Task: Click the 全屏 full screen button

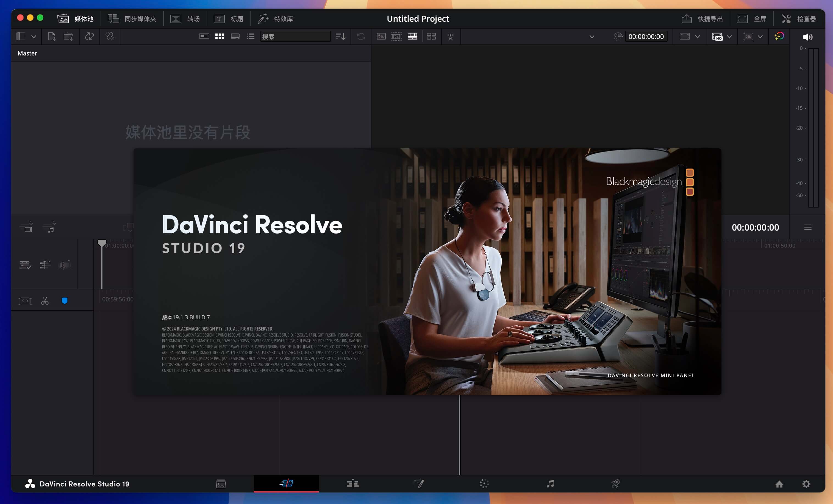Action: point(751,19)
